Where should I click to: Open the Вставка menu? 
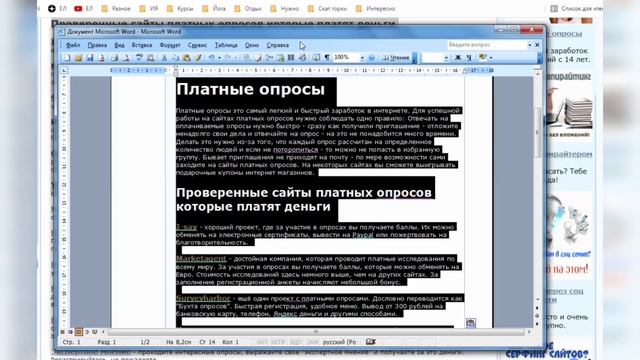(x=142, y=45)
